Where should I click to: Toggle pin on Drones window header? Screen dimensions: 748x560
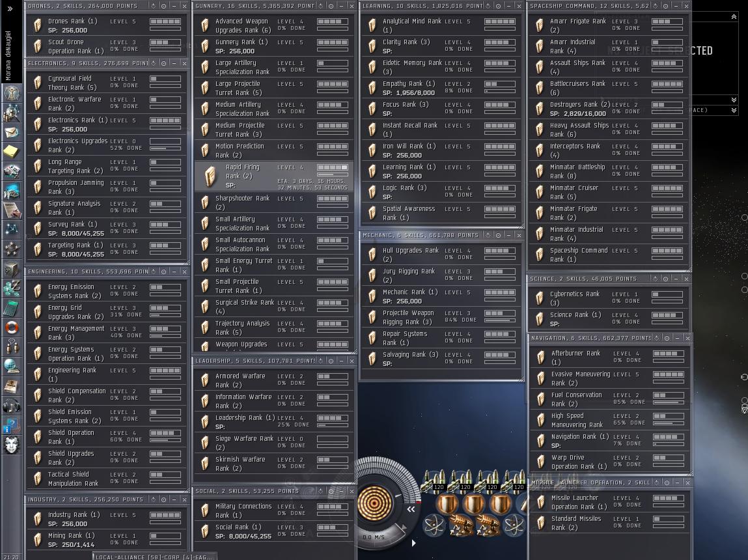pyautogui.click(x=153, y=6)
